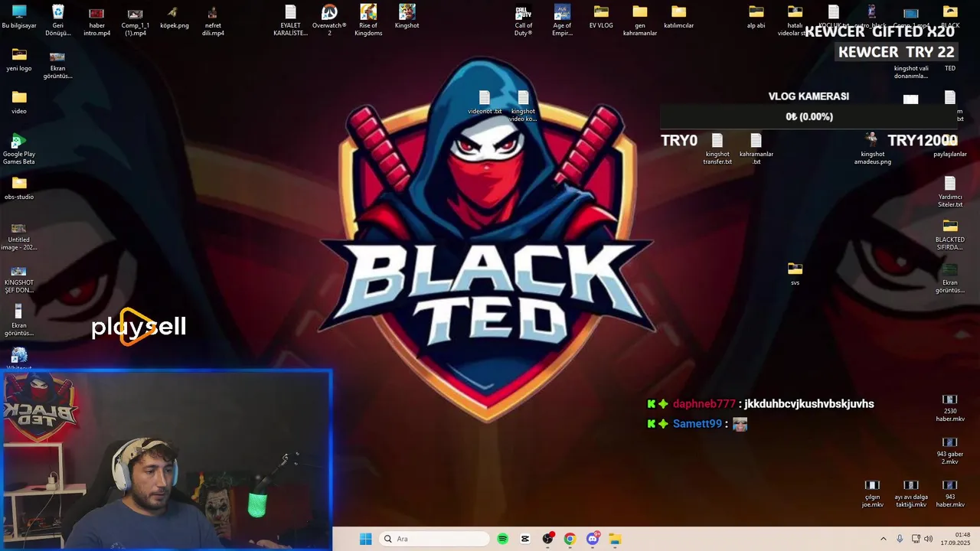Open the volume tray icon
Screen dimensions: 980x551
pos(928,539)
